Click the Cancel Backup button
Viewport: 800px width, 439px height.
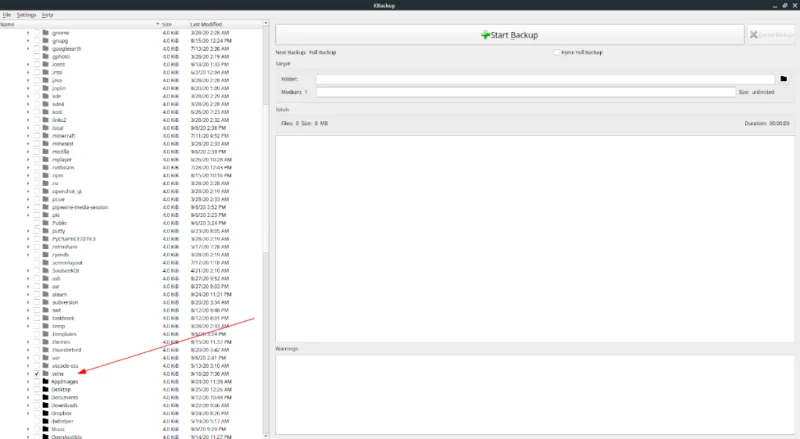771,35
